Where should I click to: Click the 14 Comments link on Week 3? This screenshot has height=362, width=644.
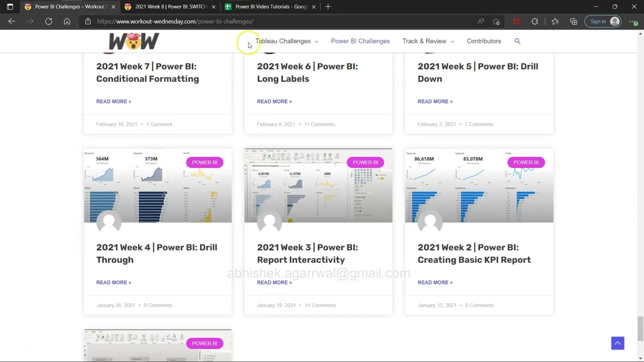pyautogui.click(x=320, y=305)
